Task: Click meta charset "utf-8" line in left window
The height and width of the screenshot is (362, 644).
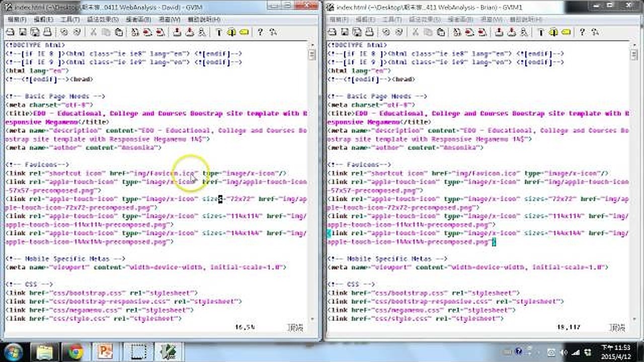Action: 49,105
